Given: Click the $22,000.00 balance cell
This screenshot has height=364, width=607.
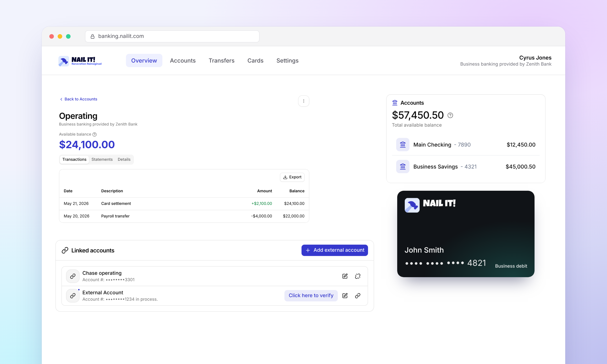Looking at the screenshot, I should (x=294, y=216).
